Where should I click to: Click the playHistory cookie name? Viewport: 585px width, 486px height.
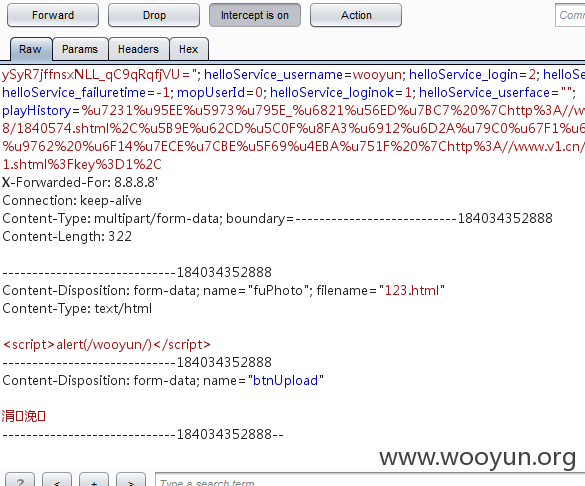point(37,111)
